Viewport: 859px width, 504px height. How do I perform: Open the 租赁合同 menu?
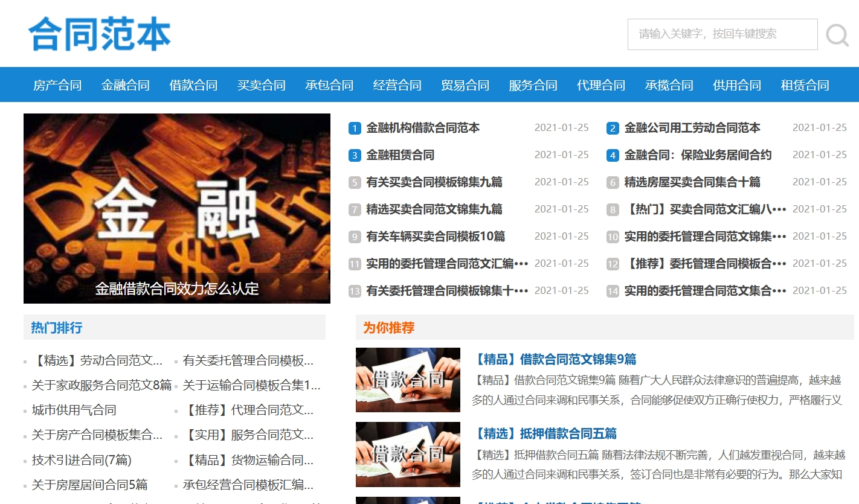805,85
